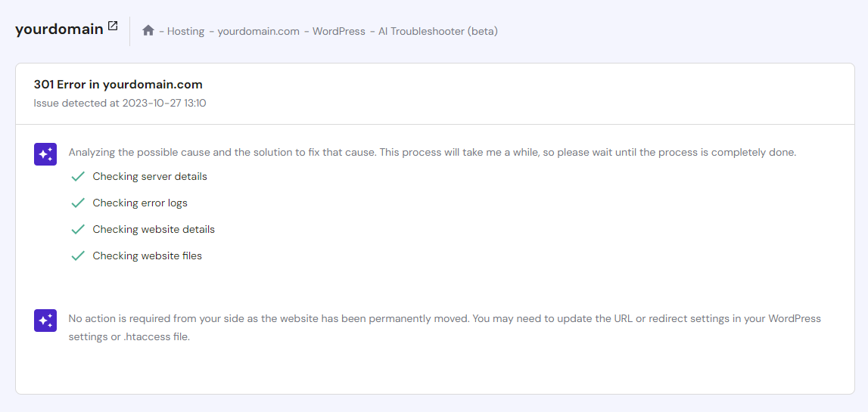Click the Checking website details step

click(x=154, y=230)
